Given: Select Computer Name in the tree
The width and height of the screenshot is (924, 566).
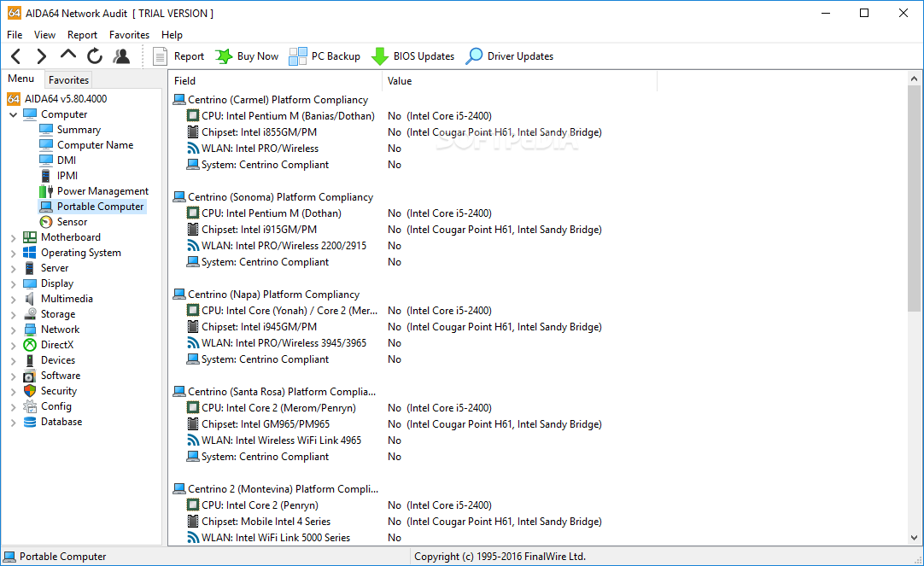Looking at the screenshot, I should (95, 145).
